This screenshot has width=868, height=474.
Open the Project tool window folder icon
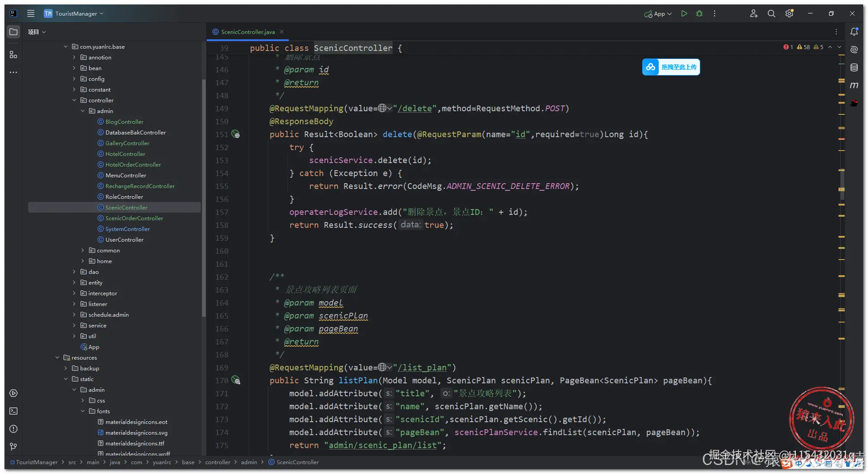point(13,32)
